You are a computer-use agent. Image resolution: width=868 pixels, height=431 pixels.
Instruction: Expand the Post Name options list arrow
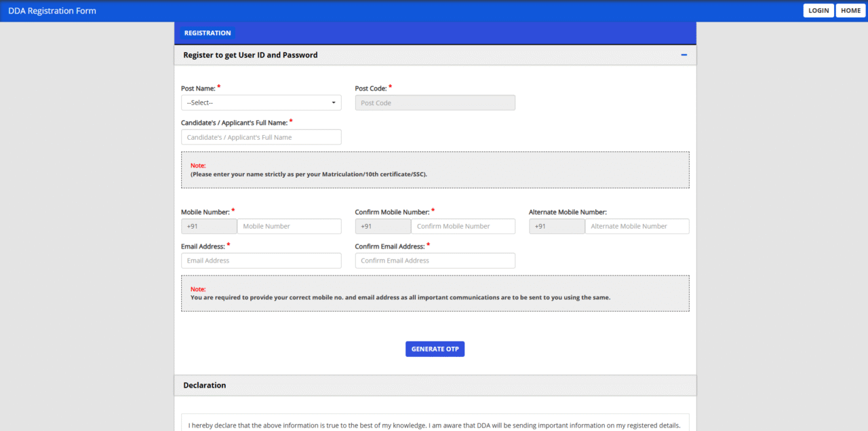pyautogui.click(x=334, y=102)
